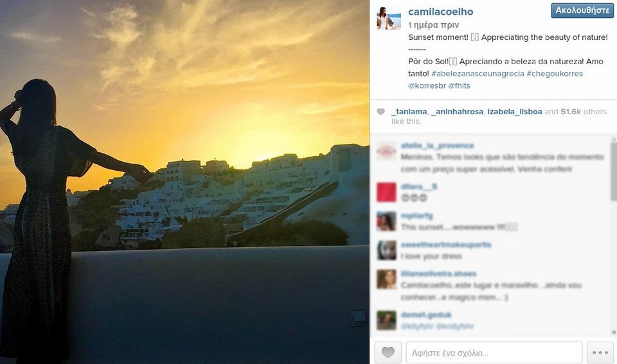Open the three-dots more options button
617x364 pixels.
[x=600, y=352]
